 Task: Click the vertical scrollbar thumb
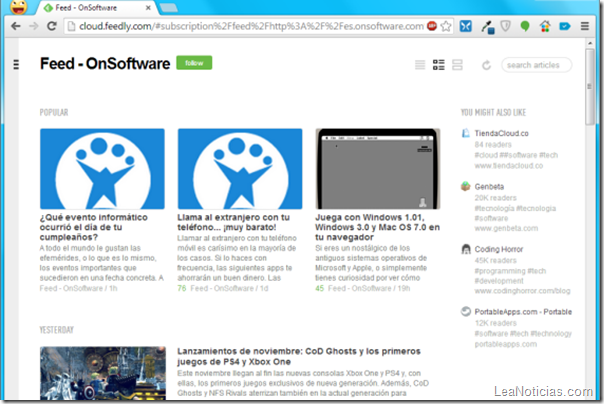[589, 86]
